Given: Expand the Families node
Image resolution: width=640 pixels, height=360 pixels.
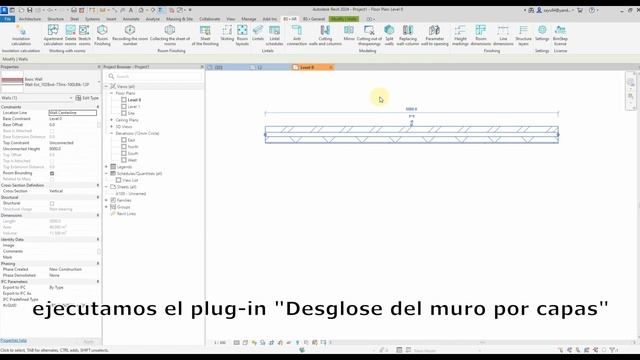Looking at the screenshot, I should [x=107, y=200].
